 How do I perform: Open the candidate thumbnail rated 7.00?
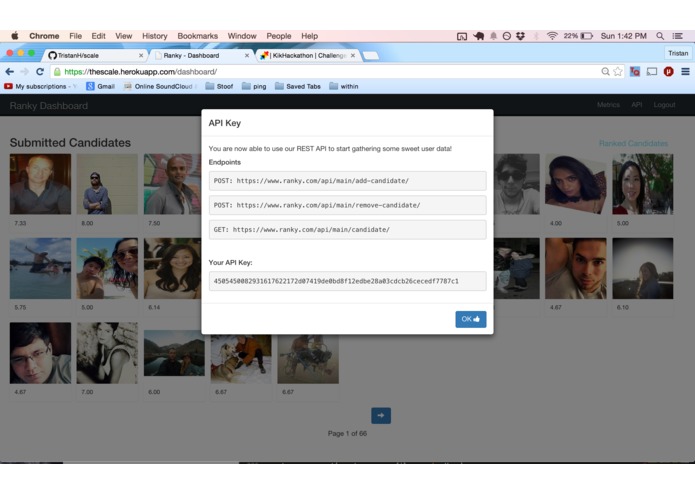[x=107, y=353]
